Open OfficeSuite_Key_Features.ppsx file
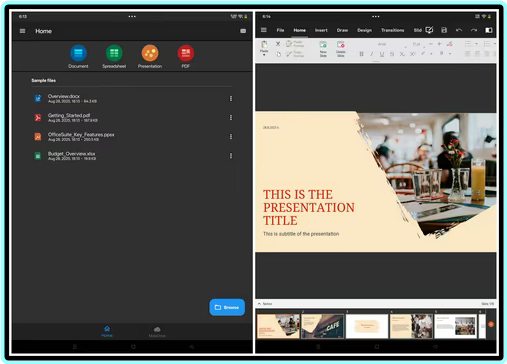The image size is (507, 364). (x=133, y=136)
